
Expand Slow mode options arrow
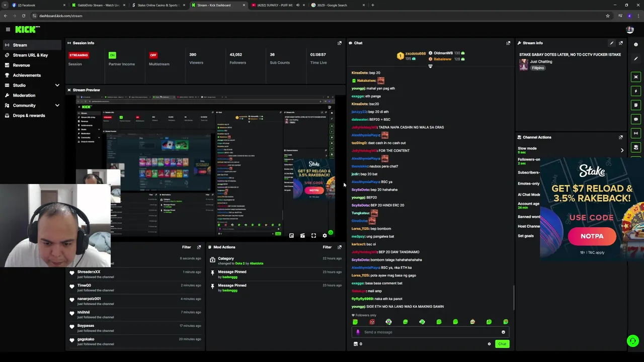coord(622,150)
